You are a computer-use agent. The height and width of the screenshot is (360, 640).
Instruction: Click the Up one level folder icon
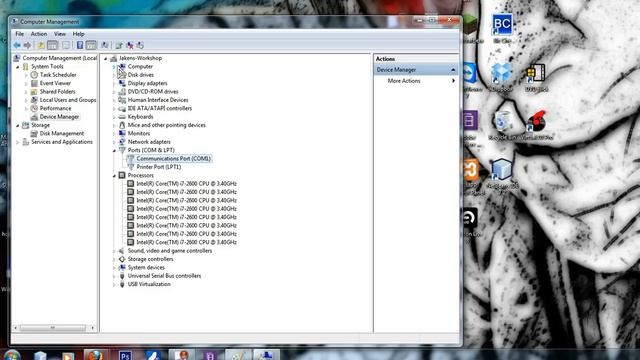pos(41,45)
